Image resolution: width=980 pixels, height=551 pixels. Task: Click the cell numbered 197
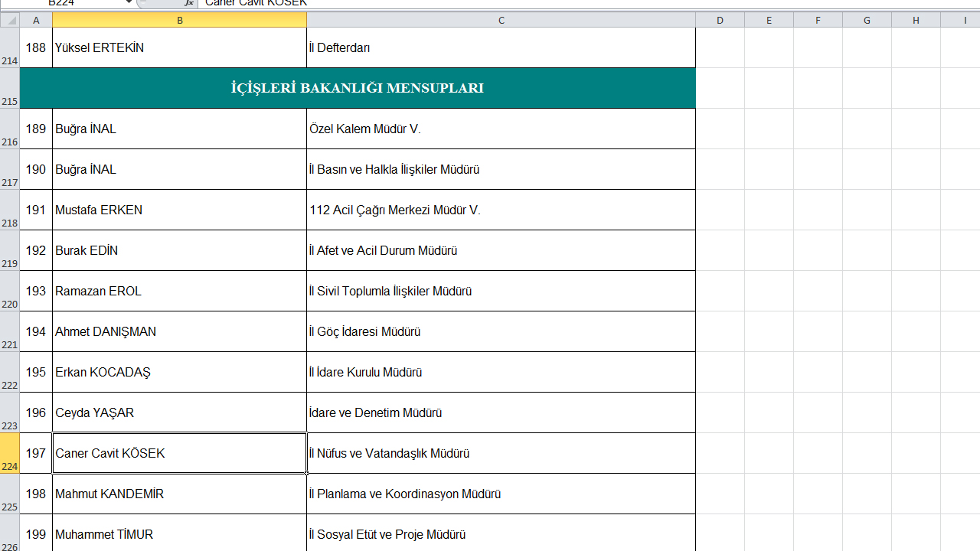click(x=36, y=453)
